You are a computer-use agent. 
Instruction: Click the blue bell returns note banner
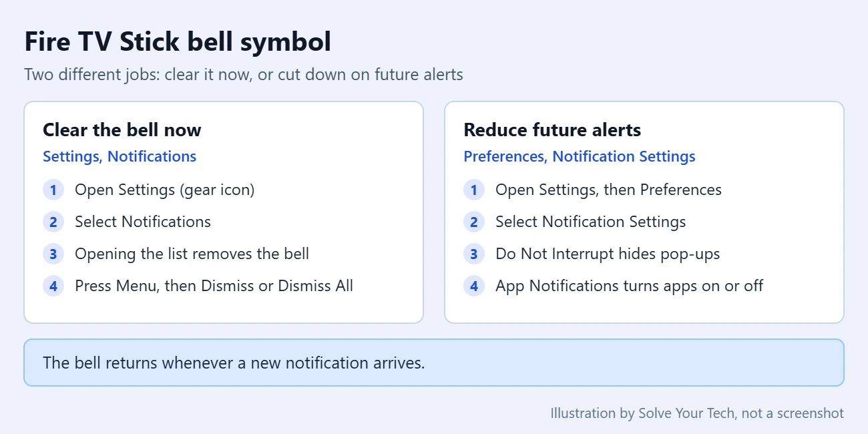pos(434,363)
